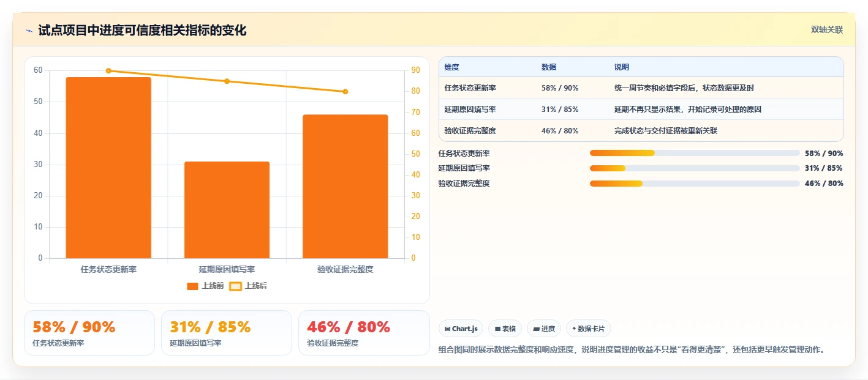The height and width of the screenshot is (380, 868).
Task: Open the 46% / 80% 验收证据完整度 data card
Action: click(x=364, y=333)
